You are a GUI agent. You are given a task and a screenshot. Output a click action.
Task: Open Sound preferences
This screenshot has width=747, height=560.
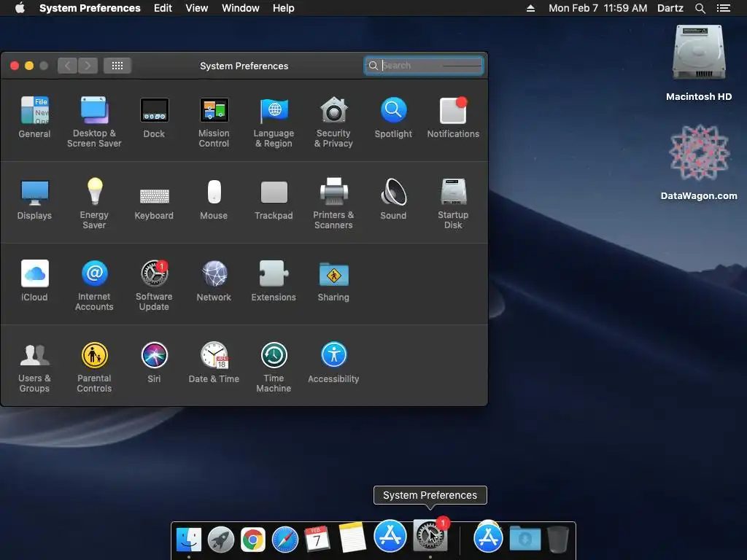click(x=393, y=199)
